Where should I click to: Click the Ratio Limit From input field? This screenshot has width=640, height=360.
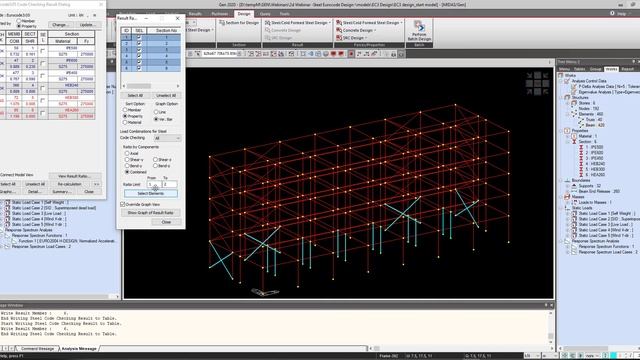(x=154, y=184)
